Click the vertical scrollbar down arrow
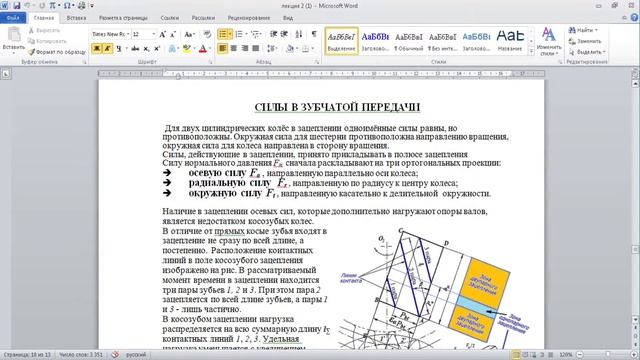The height and width of the screenshot is (360, 640). click(x=635, y=320)
